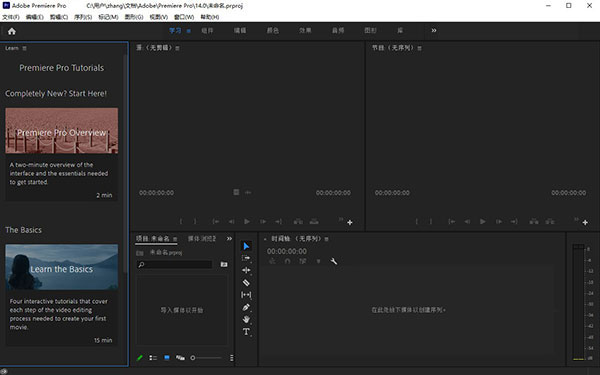Select the Pen tool

[x=246, y=307]
